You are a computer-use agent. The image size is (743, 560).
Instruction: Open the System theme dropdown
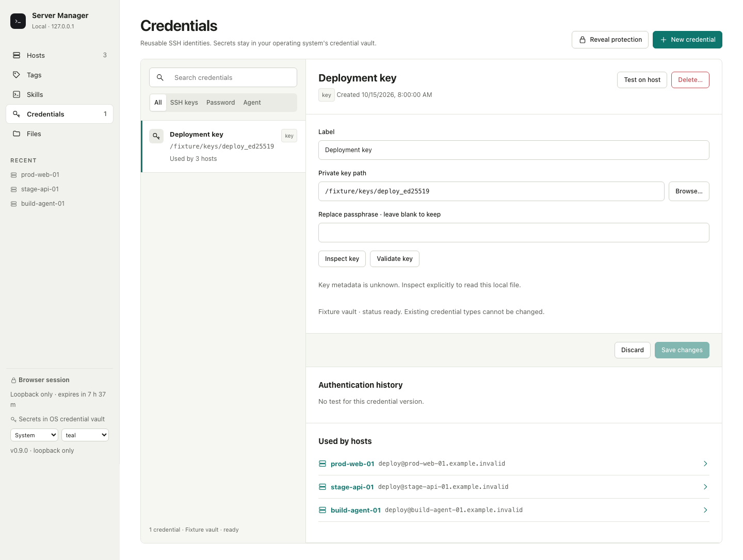pyautogui.click(x=34, y=435)
